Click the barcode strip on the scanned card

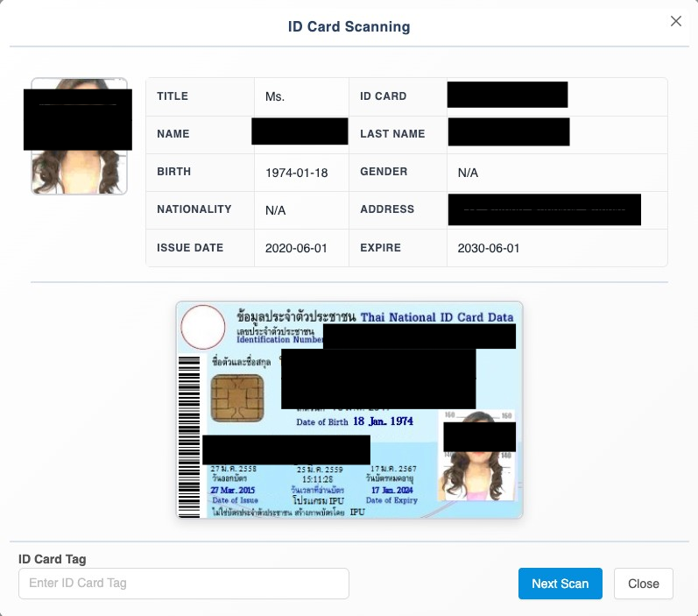coord(188,434)
